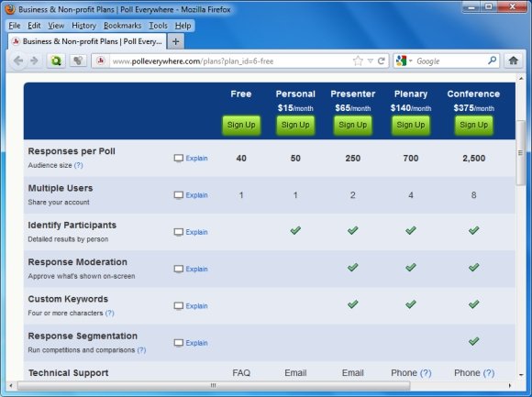Click the search magnifier icon in the search box
This screenshot has height=397, width=532.
point(492,61)
